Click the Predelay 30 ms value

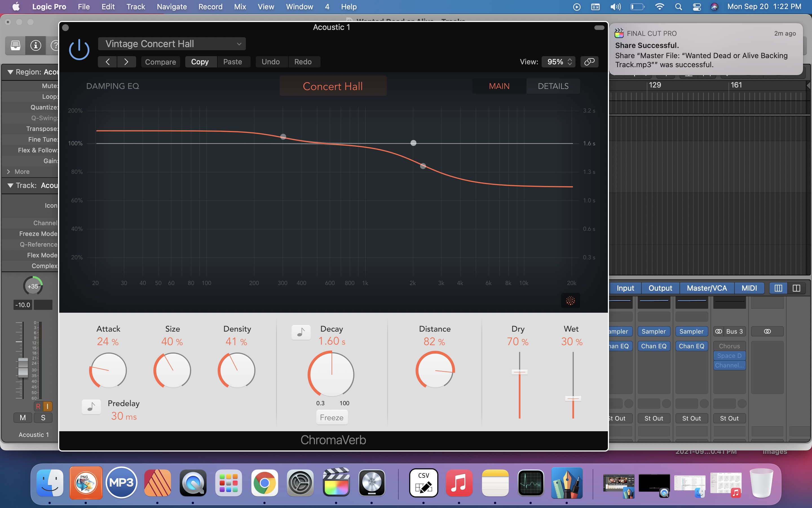tap(124, 416)
